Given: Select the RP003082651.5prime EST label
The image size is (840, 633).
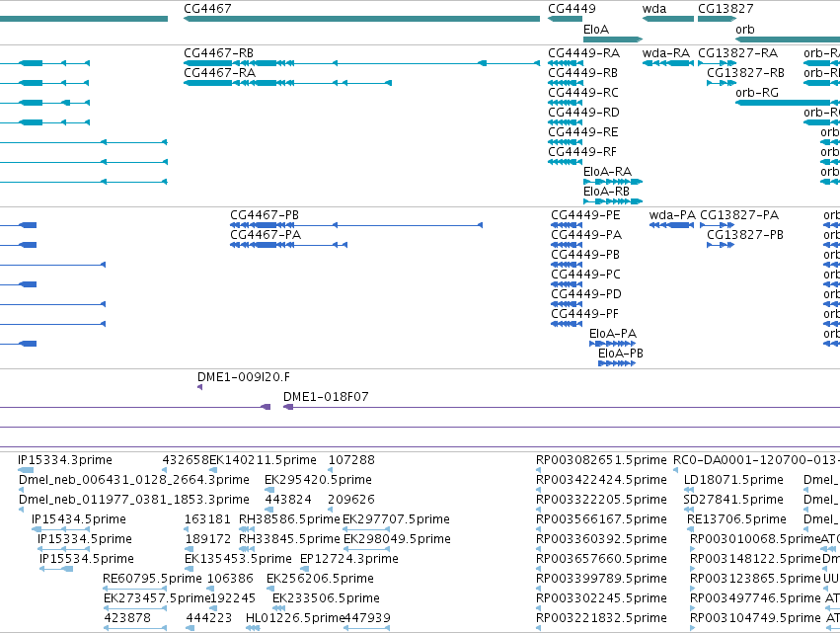Looking at the screenshot, I should [x=601, y=460].
